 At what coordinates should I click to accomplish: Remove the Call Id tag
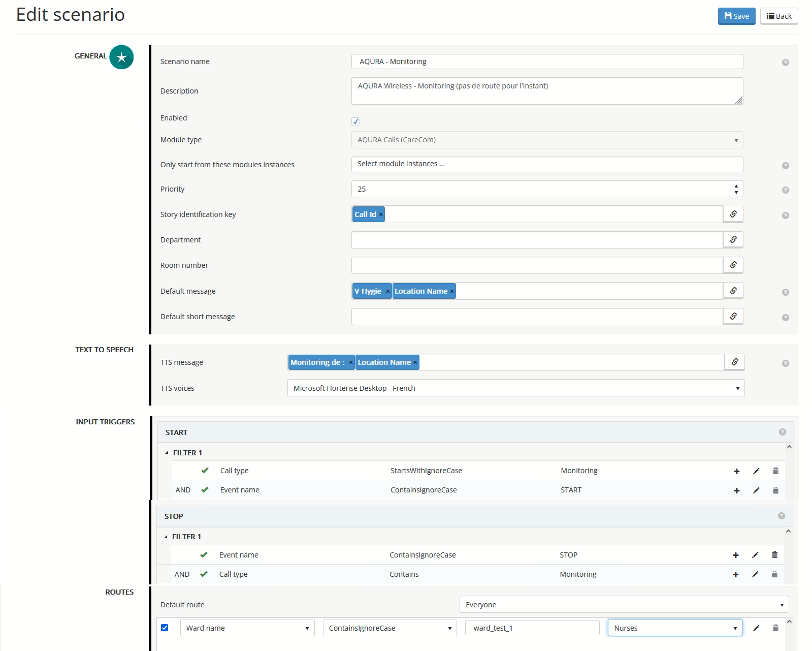point(381,214)
